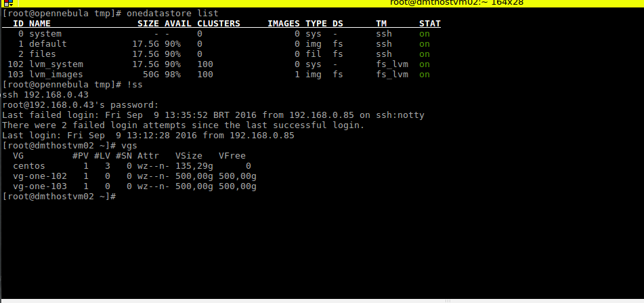The height and width of the screenshot is (303, 644).
Task: Click the window title root@dmthostvm02:~ 164x28
Action: (456, 3)
